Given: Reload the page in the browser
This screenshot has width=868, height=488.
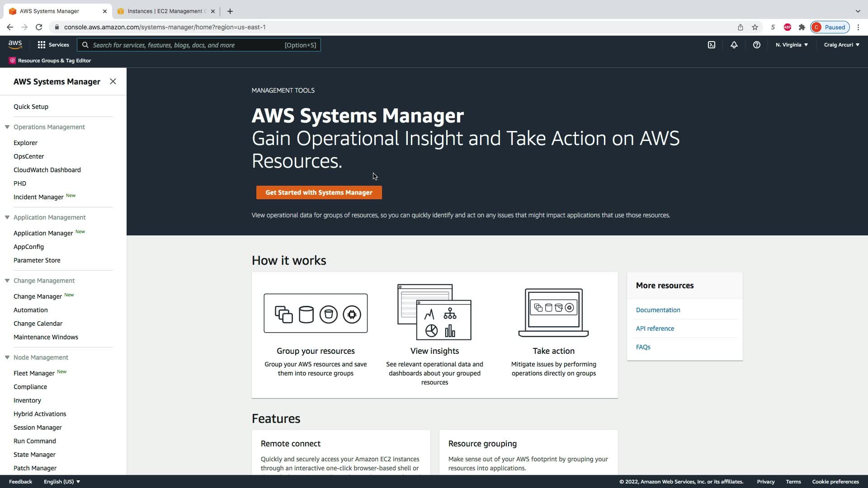Looking at the screenshot, I should coord(39,27).
